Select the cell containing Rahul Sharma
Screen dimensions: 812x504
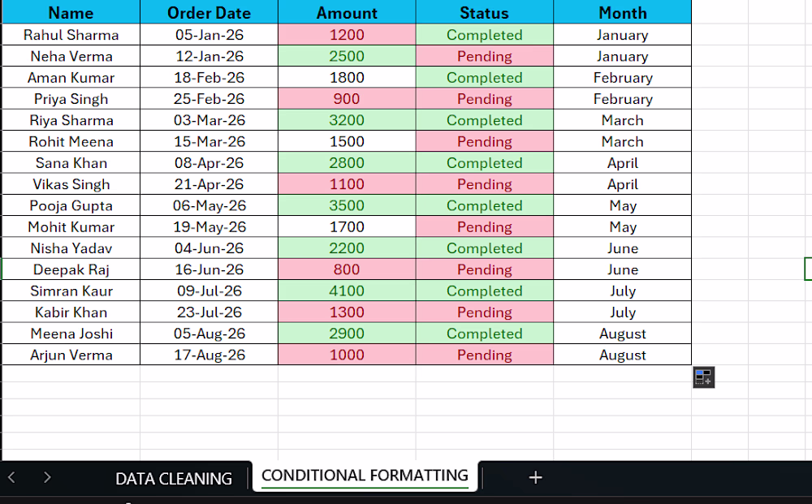pyautogui.click(x=71, y=35)
